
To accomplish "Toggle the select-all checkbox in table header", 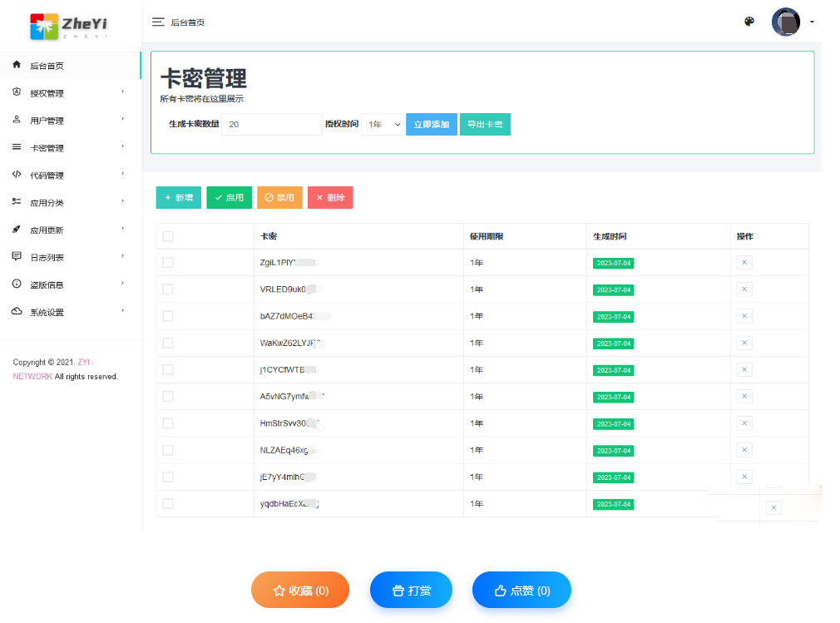I will click(x=168, y=236).
